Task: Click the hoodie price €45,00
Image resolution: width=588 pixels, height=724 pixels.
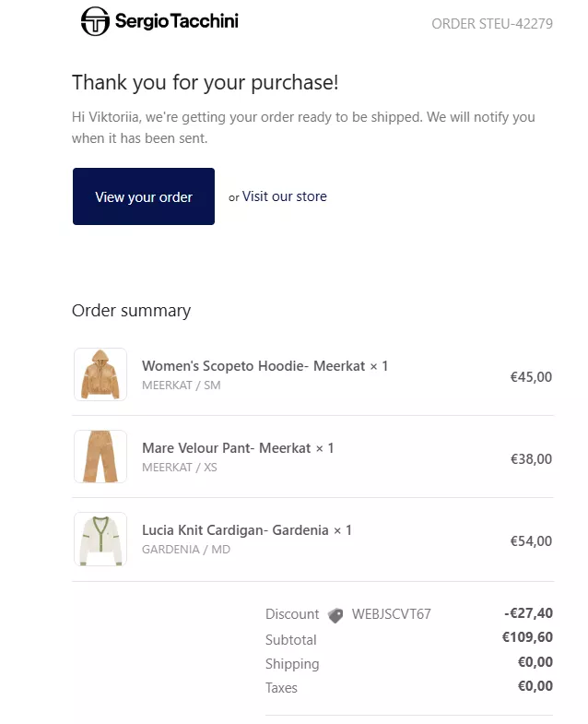Action: 531,377
